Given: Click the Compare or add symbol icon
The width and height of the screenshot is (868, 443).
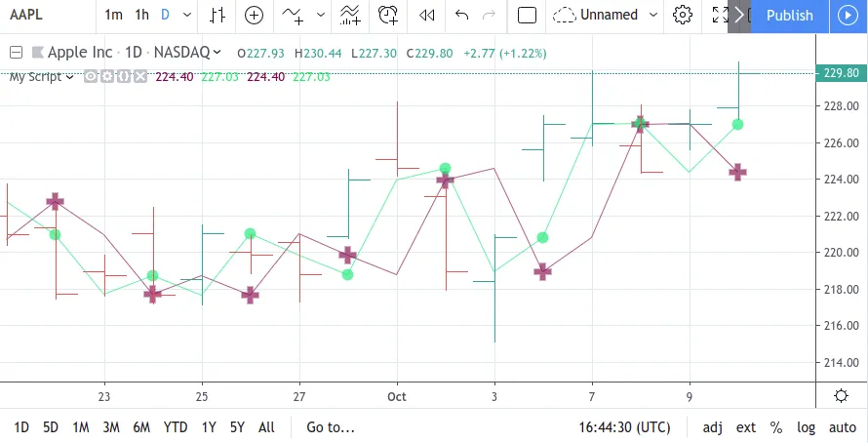Looking at the screenshot, I should [x=254, y=15].
